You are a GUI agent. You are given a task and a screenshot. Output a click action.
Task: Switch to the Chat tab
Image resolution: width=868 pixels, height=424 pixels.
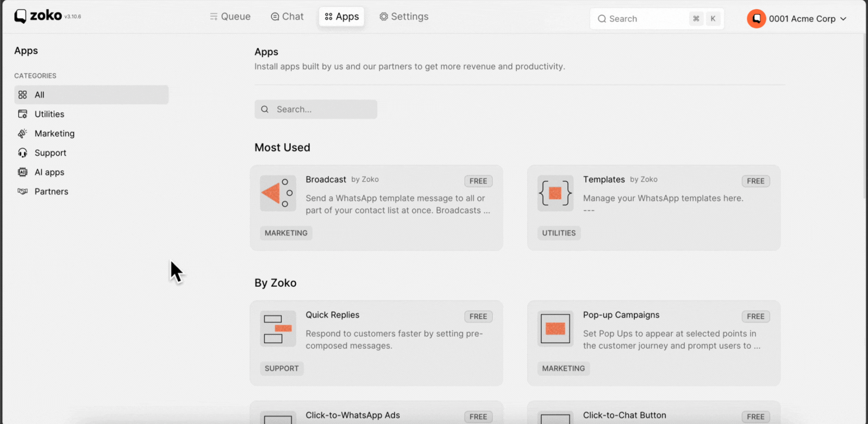287,17
